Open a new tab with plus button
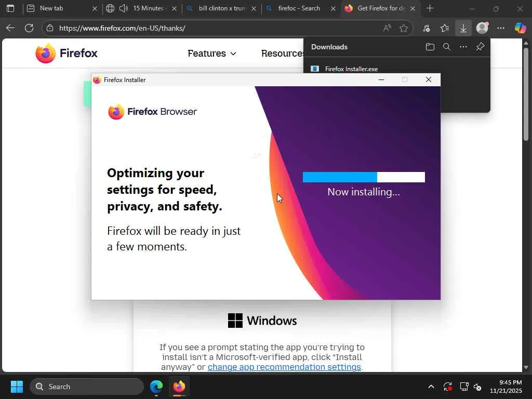 tap(430, 8)
